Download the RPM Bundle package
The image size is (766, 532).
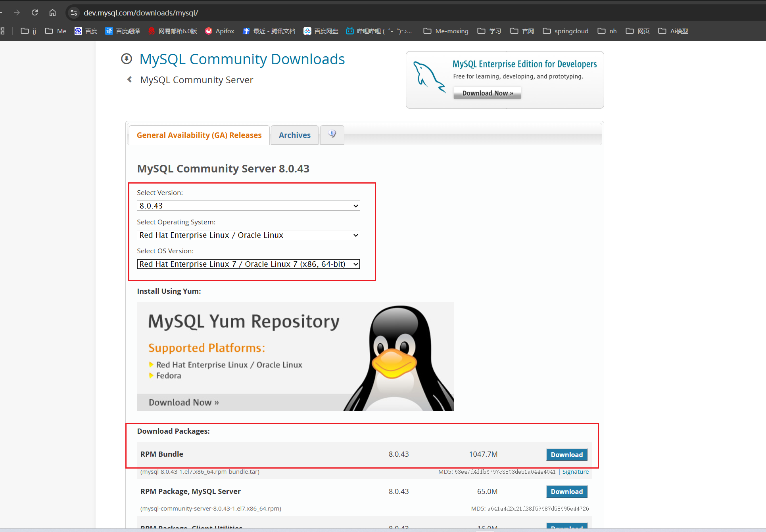(x=566, y=454)
